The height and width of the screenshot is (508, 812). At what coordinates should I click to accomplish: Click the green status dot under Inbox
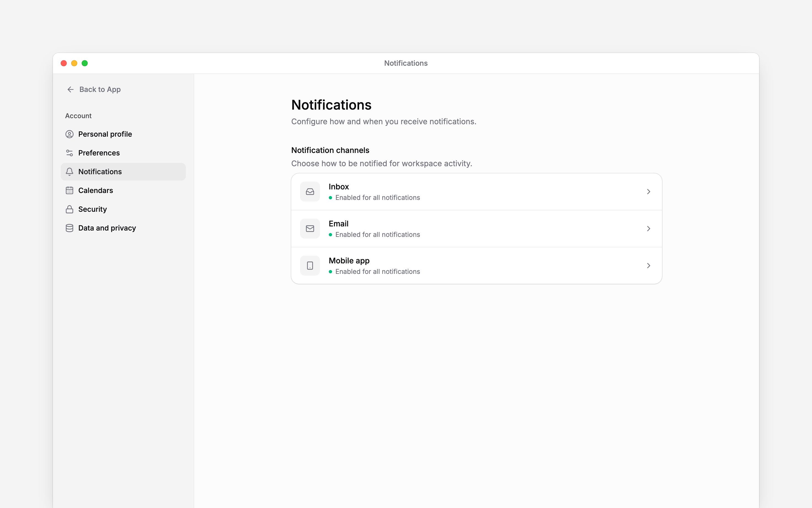(x=330, y=198)
